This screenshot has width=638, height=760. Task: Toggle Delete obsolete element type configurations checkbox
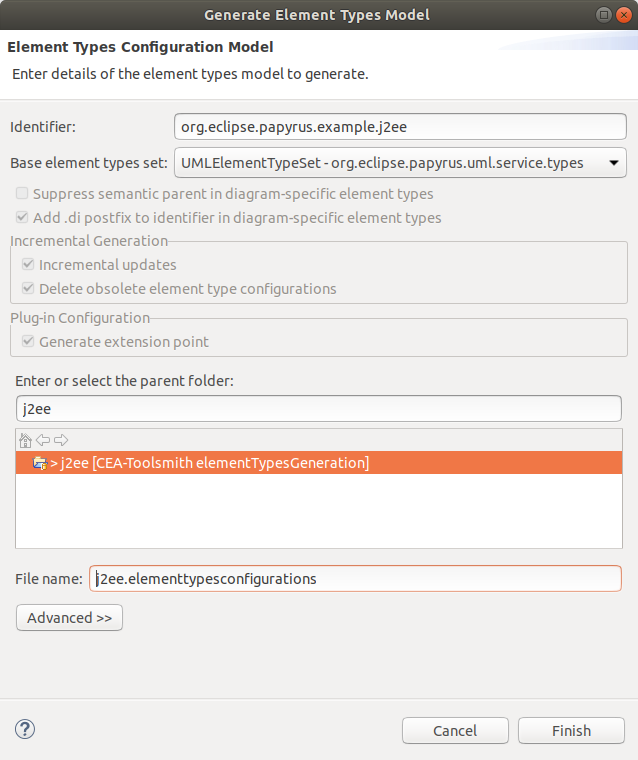(x=28, y=288)
